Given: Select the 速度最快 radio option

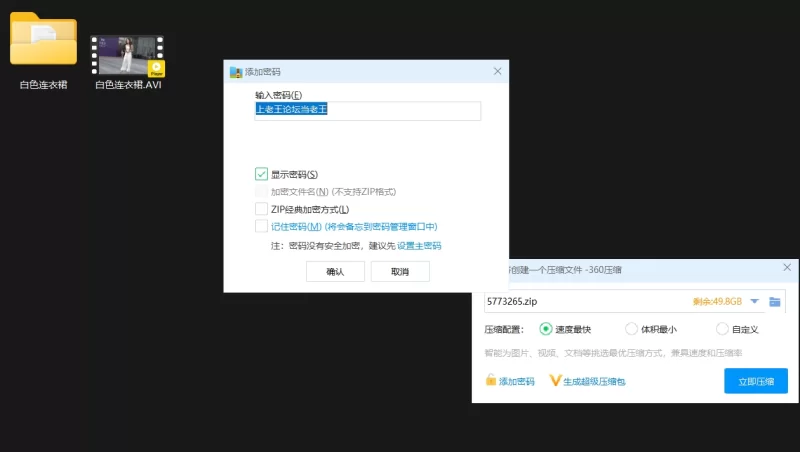Looking at the screenshot, I should click(546, 329).
